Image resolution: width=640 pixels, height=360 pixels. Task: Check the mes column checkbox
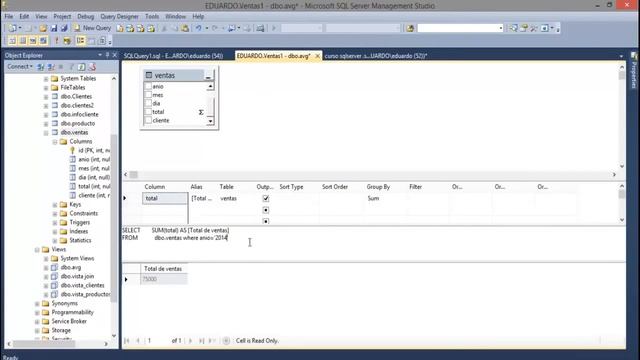pyautogui.click(x=148, y=95)
